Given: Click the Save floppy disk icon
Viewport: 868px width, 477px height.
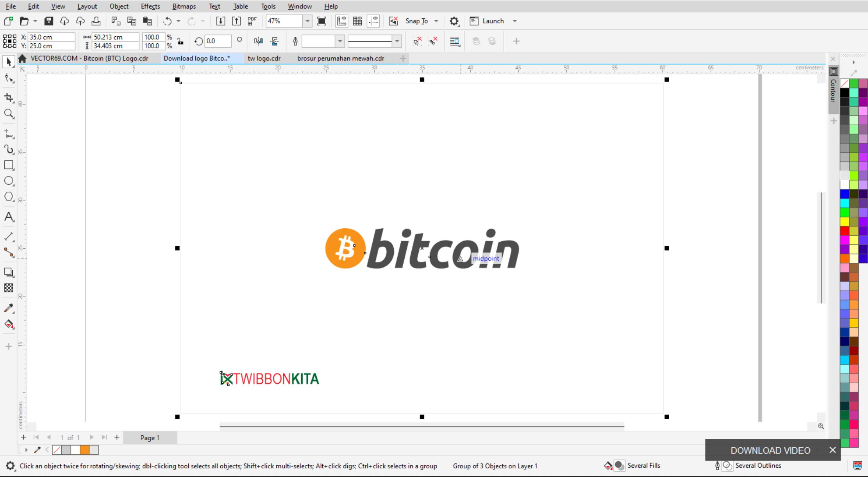Looking at the screenshot, I should point(49,21).
